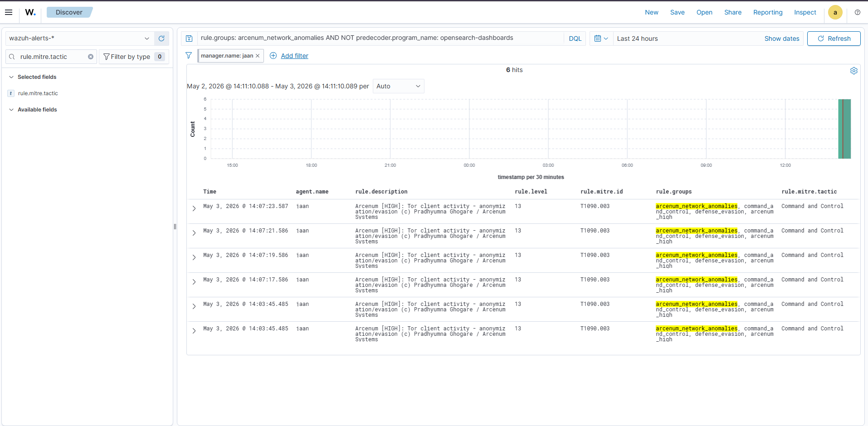Open the calendar quick time menu
868x426 pixels.
601,39
